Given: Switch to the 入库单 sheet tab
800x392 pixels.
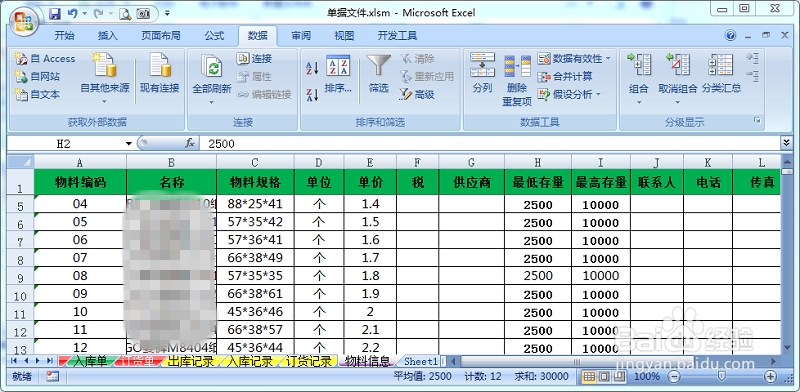Looking at the screenshot, I should (90, 361).
